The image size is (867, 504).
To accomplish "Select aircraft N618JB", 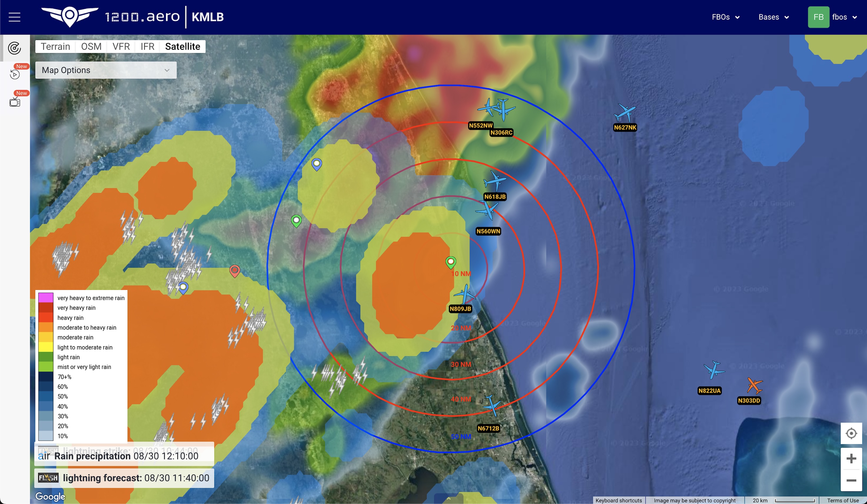I will [x=495, y=181].
